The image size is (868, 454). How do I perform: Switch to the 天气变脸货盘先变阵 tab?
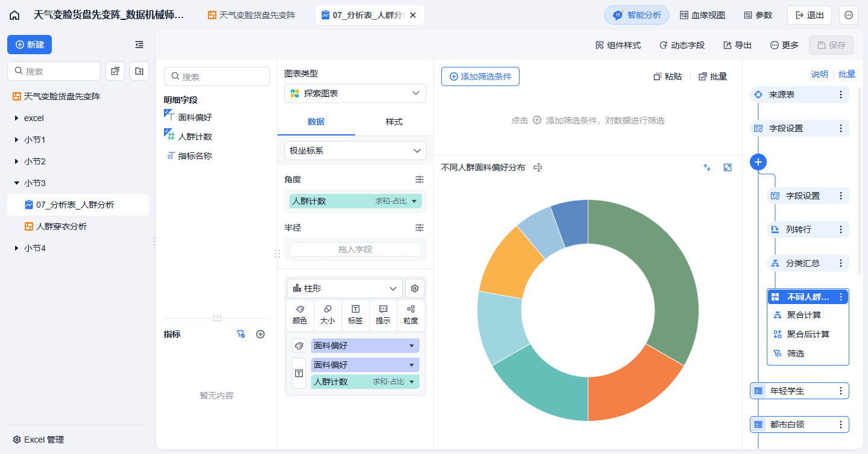252,15
